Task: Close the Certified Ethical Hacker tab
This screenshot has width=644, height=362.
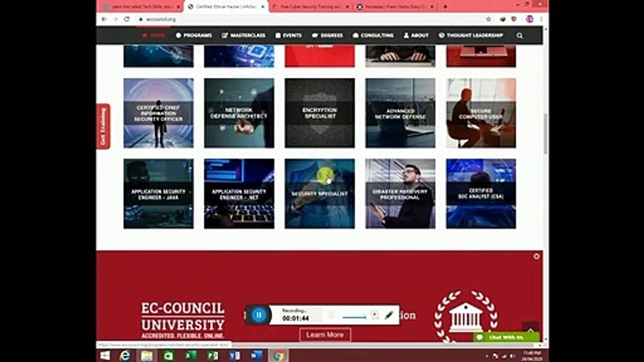Action: [x=263, y=7]
